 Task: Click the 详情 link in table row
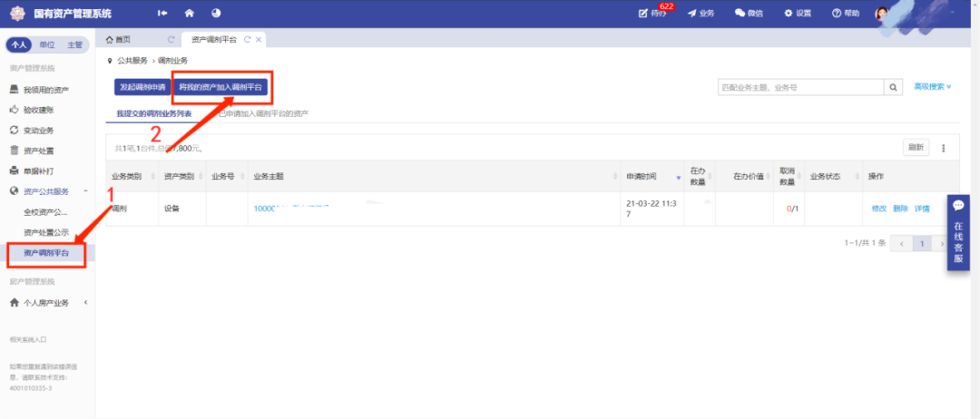point(922,209)
